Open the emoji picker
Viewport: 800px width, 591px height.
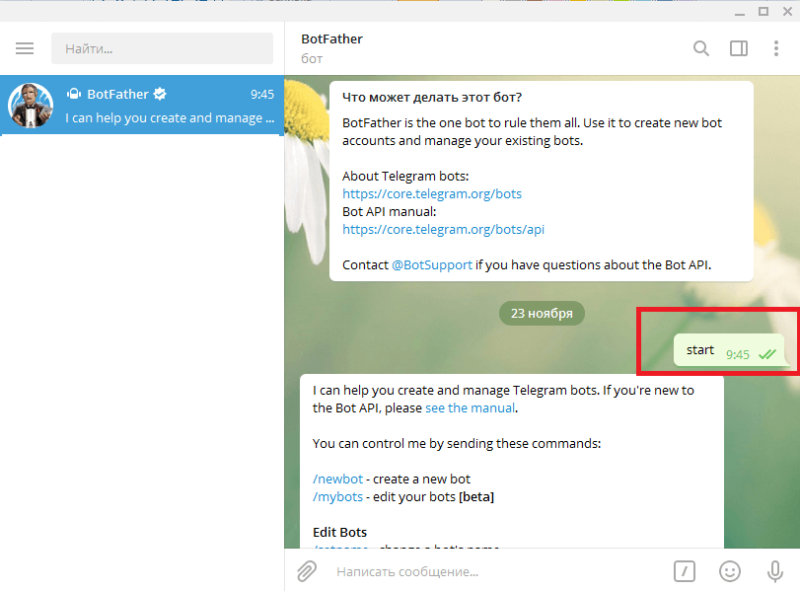[730, 571]
